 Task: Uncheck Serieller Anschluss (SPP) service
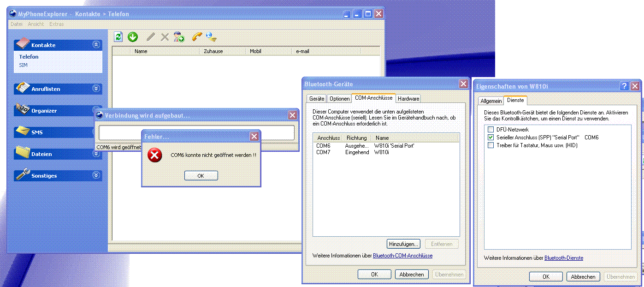click(490, 138)
